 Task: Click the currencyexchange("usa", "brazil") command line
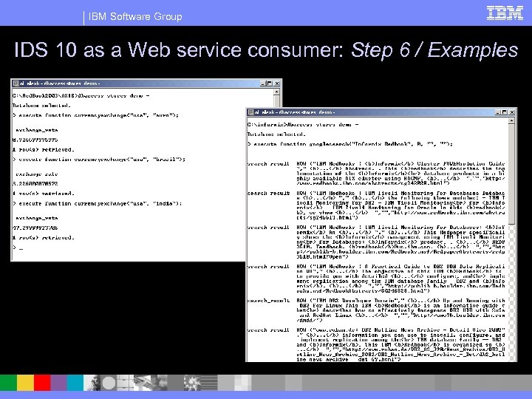click(x=99, y=159)
